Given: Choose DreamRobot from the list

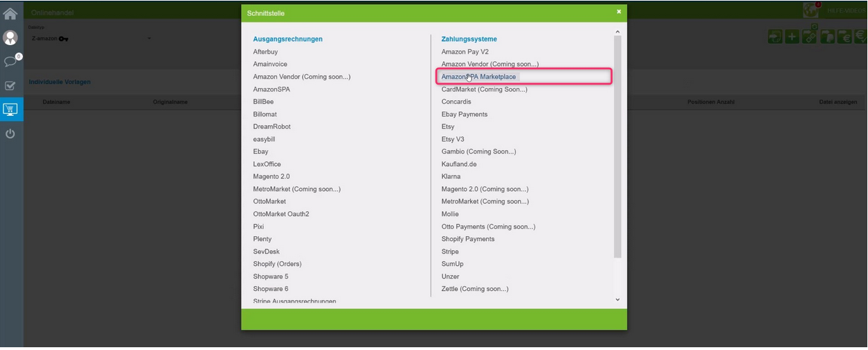Looking at the screenshot, I should (272, 127).
